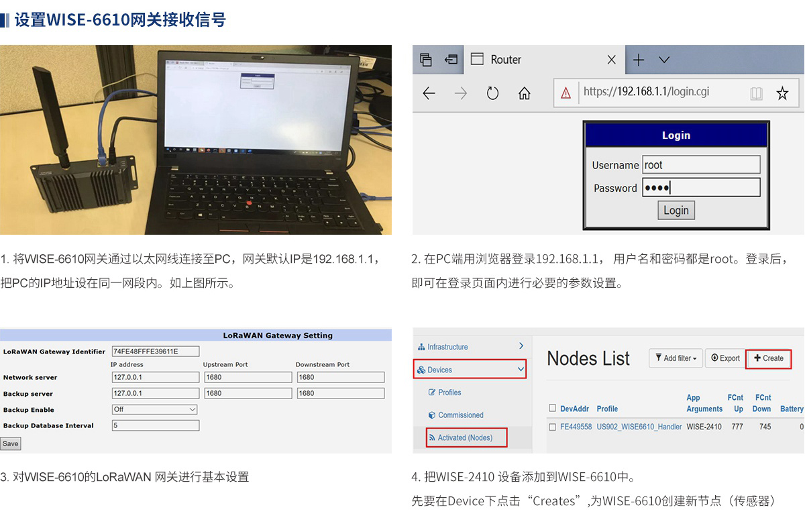Sort by the Profile column header

point(607,409)
